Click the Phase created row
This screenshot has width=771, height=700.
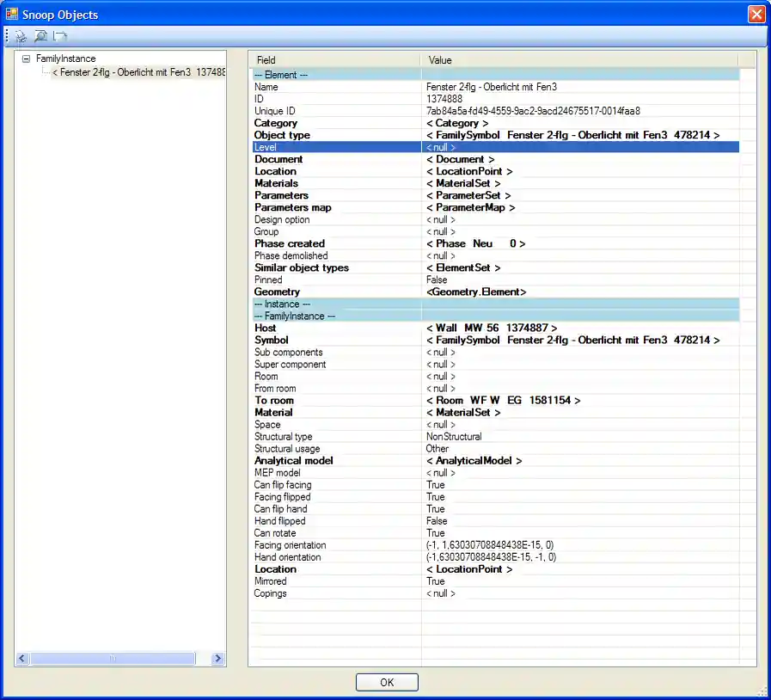[289, 243]
